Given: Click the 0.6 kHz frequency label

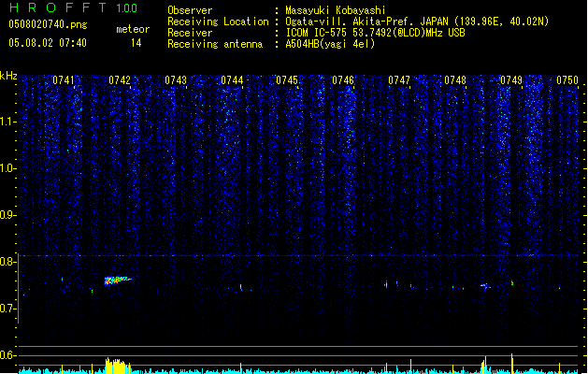Looking at the screenshot, I should [x=7, y=355].
